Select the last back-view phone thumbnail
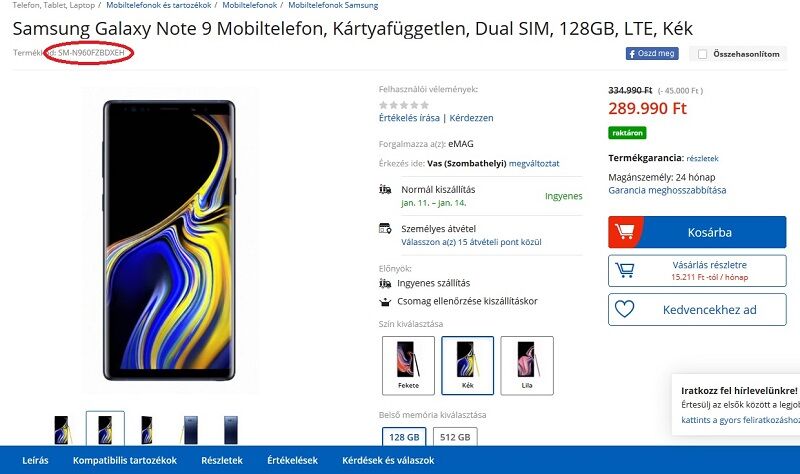Viewport: 800px width, 474px height. pos(231,430)
